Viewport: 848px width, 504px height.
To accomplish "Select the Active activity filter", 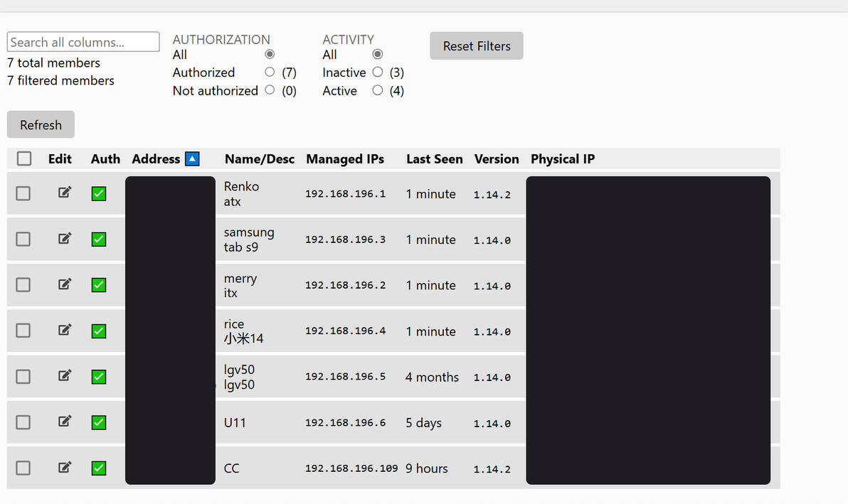I will 378,90.
